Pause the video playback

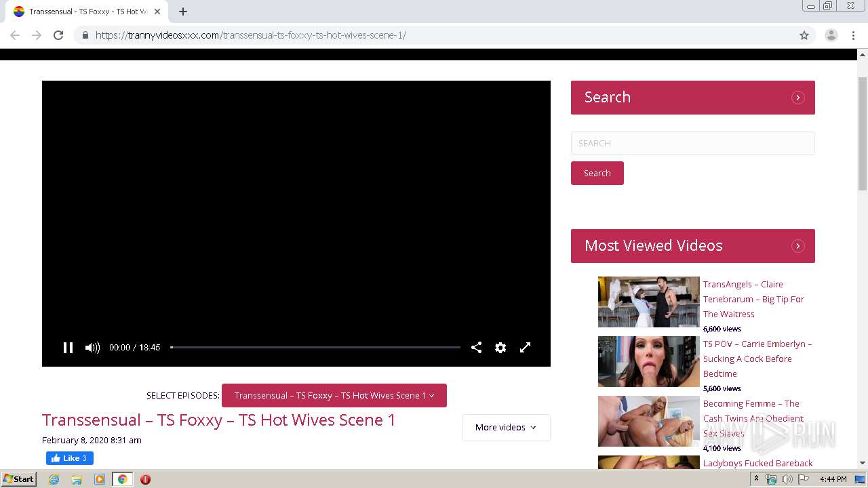point(68,348)
